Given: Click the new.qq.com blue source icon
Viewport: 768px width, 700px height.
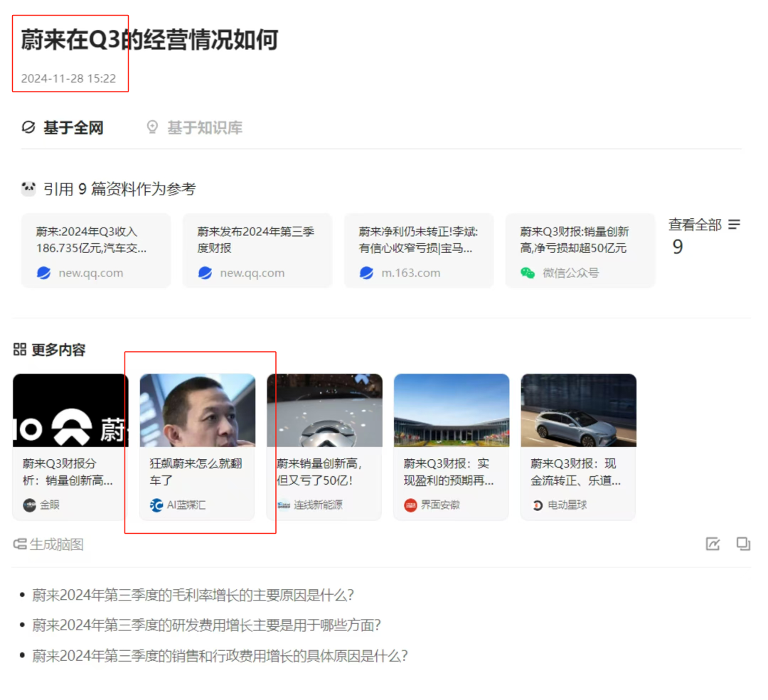Looking at the screenshot, I should pyautogui.click(x=43, y=272).
